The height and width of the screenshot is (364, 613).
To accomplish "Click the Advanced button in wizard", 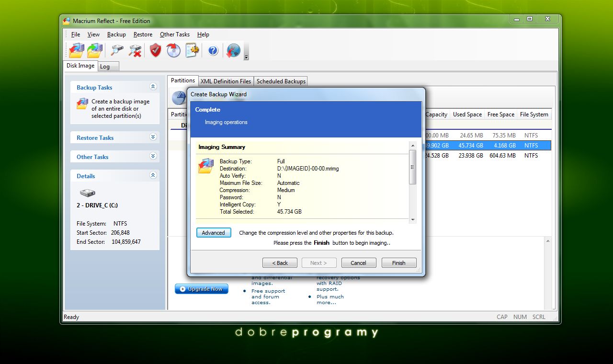I will (213, 233).
